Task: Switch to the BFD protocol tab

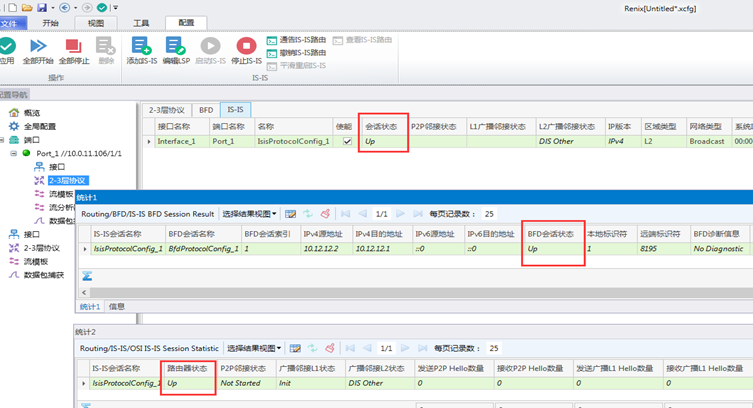Action: (x=206, y=110)
